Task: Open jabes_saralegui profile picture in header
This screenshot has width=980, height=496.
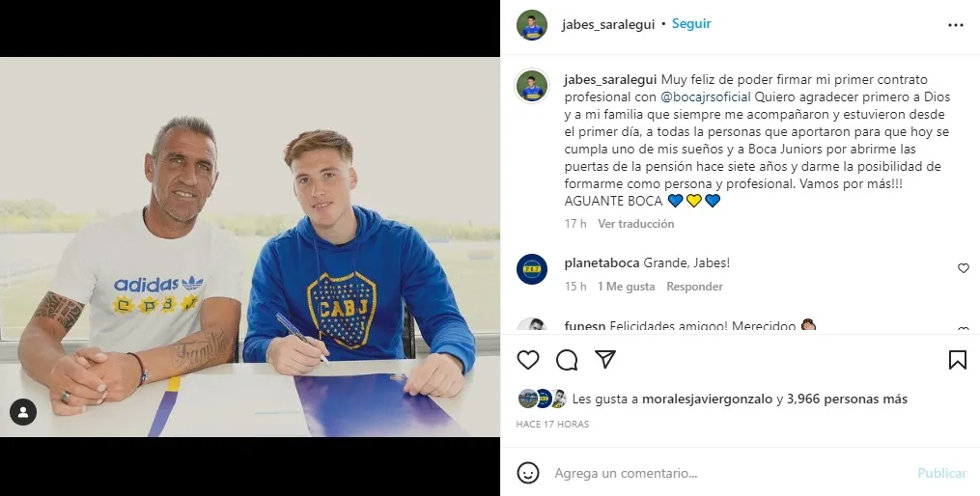Action: click(532, 25)
